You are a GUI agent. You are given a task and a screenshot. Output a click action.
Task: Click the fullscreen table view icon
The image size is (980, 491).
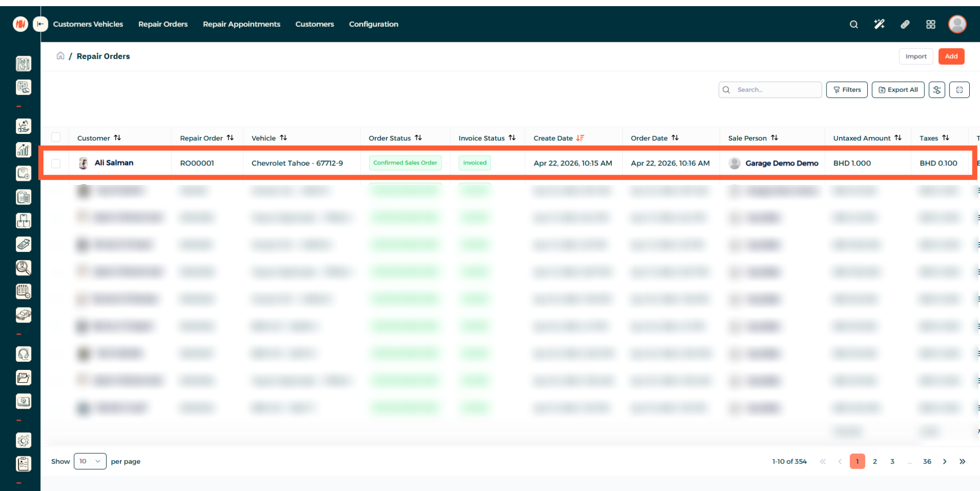coord(959,90)
